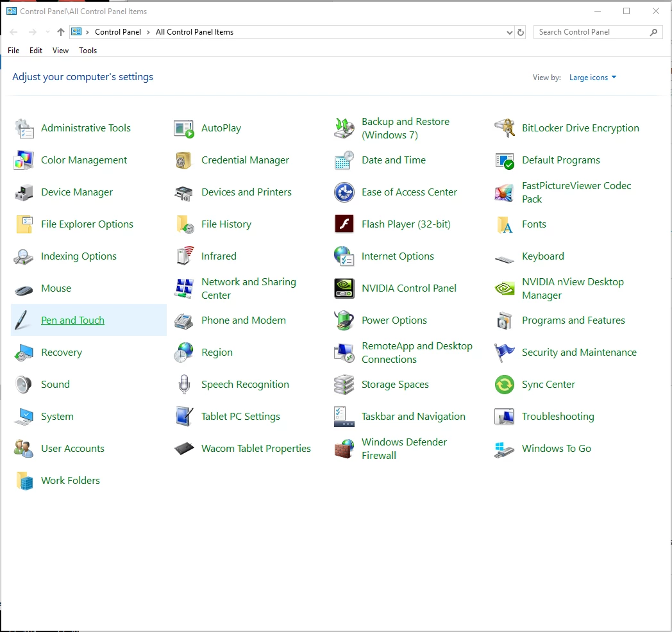Open the File History link
Viewport: 672px width, 632px height.
[226, 224]
